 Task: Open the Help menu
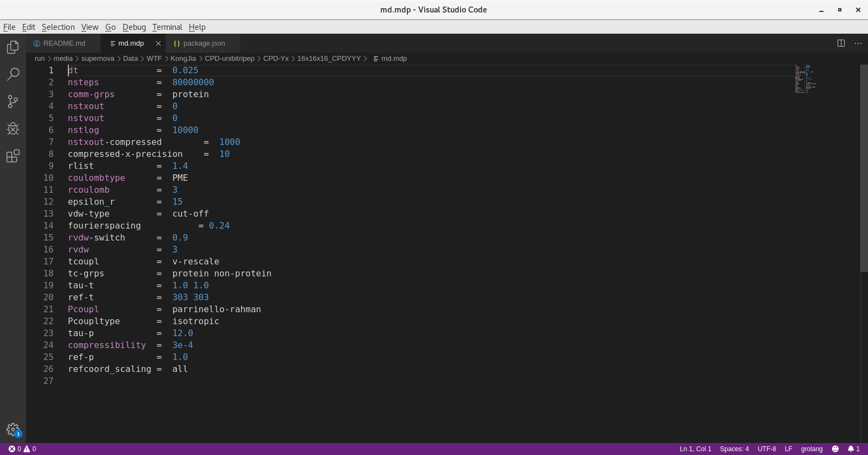point(197,27)
